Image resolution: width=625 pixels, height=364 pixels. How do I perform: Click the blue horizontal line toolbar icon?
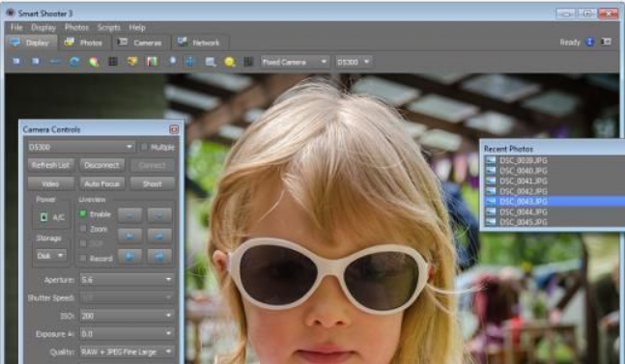tap(55, 62)
